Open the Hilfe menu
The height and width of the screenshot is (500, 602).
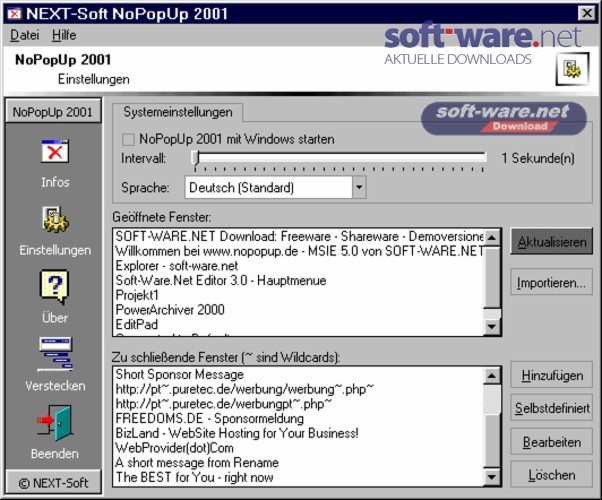[x=64, y=35]
